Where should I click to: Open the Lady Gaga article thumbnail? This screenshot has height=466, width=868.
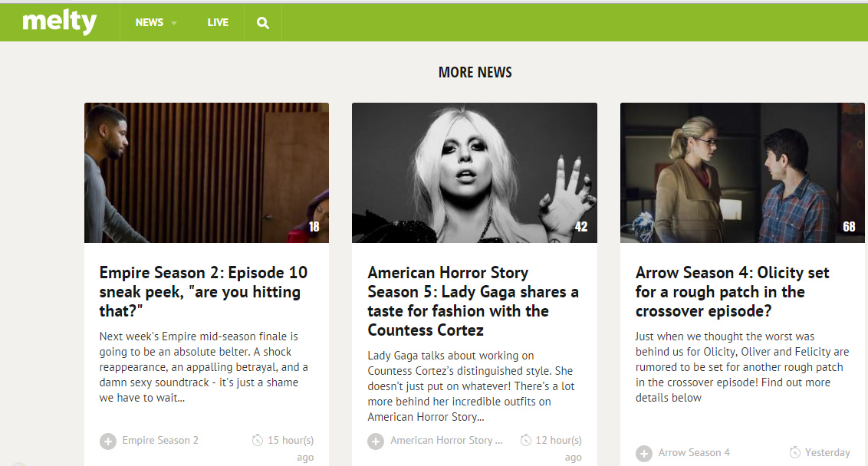(475, 172)
